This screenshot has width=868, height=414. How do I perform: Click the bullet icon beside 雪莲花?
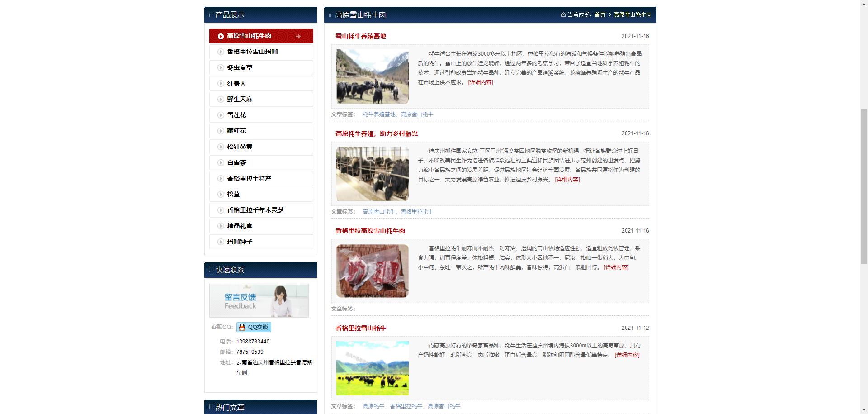click(x=221, y=115)
